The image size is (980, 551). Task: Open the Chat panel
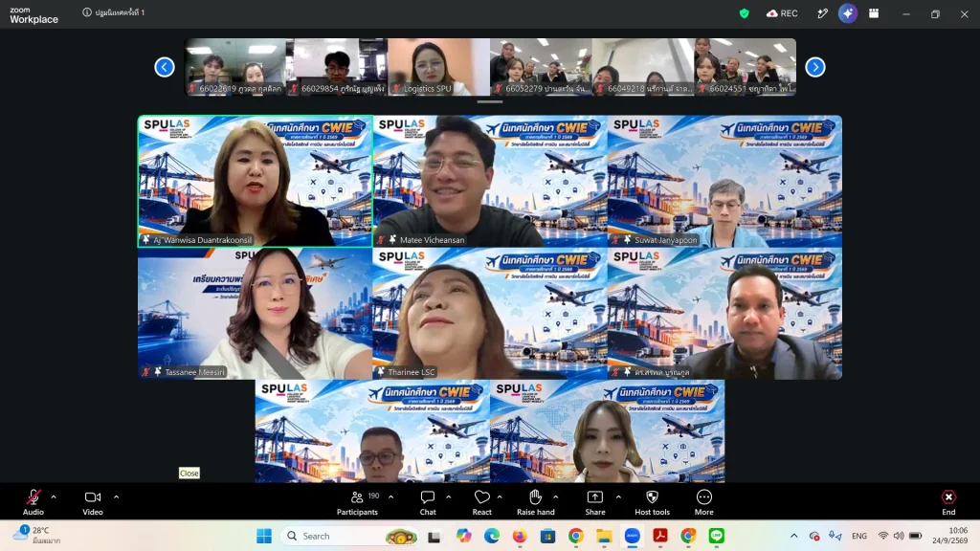click(x=428, y=501)
